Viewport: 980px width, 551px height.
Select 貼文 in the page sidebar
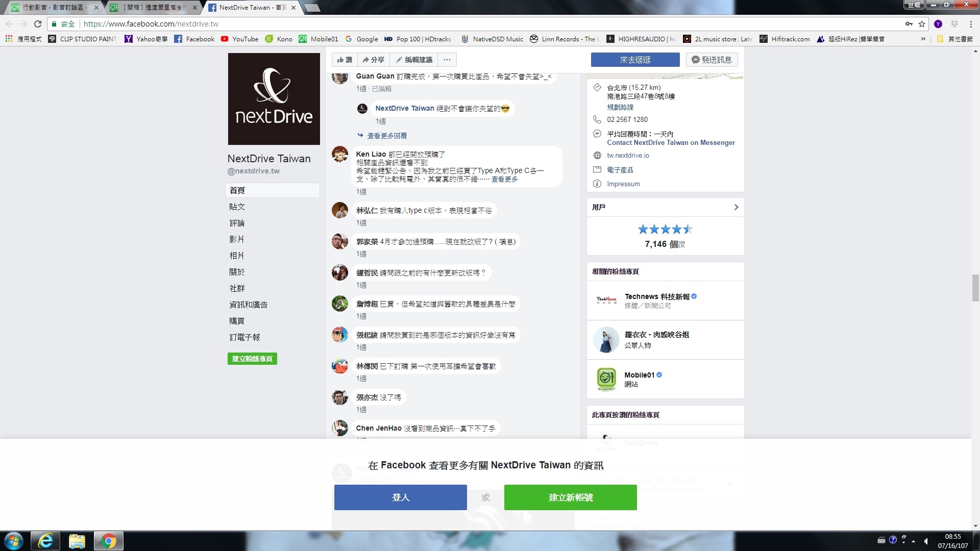coord(237,207)
